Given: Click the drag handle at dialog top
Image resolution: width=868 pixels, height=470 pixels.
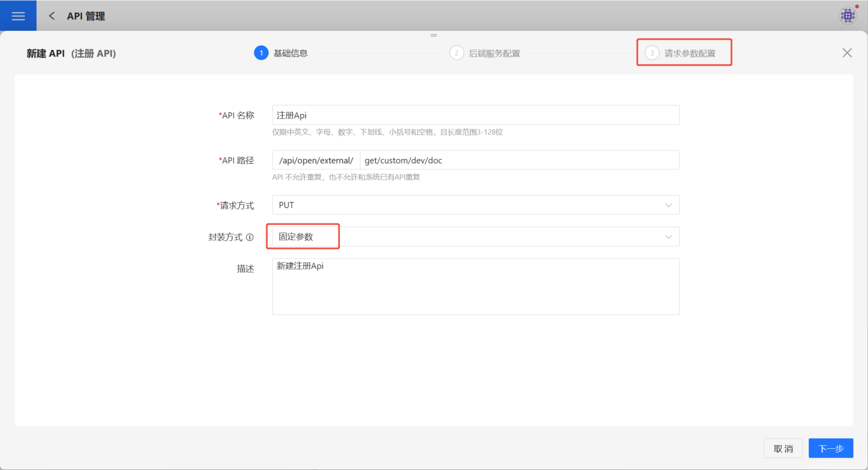Looking at the screenshot, I should [433, 35].
